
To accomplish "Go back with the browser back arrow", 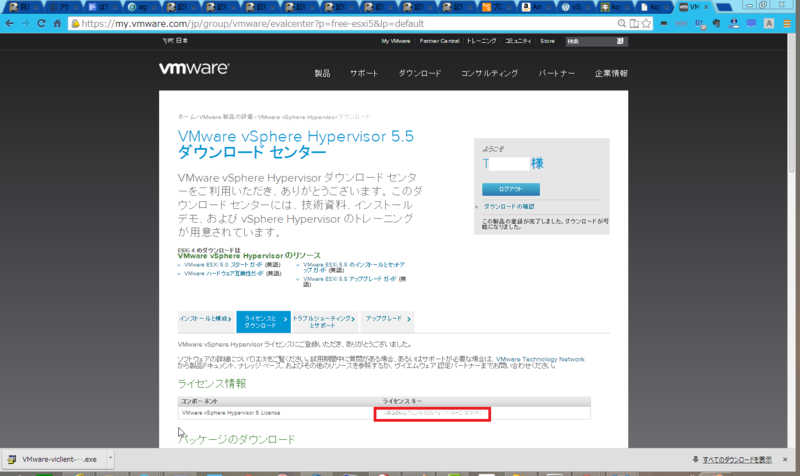I will [10, 23].
